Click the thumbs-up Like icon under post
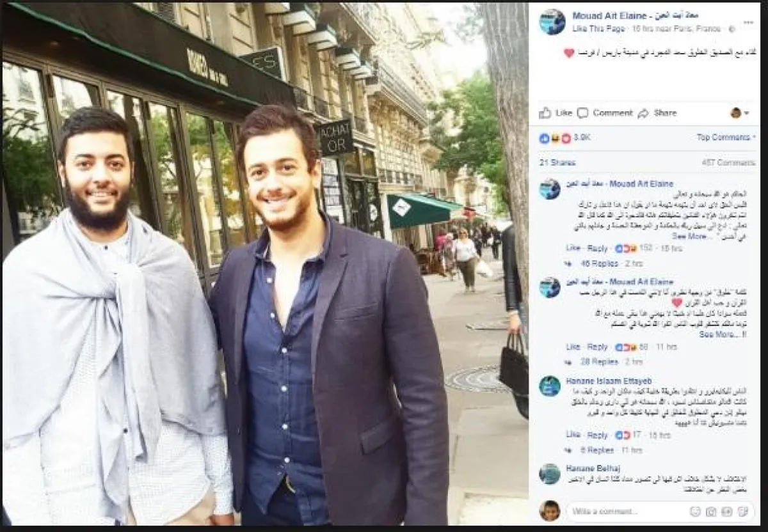Image resolution: width=768 pixels, height=532 pixels. pos(545,113)
